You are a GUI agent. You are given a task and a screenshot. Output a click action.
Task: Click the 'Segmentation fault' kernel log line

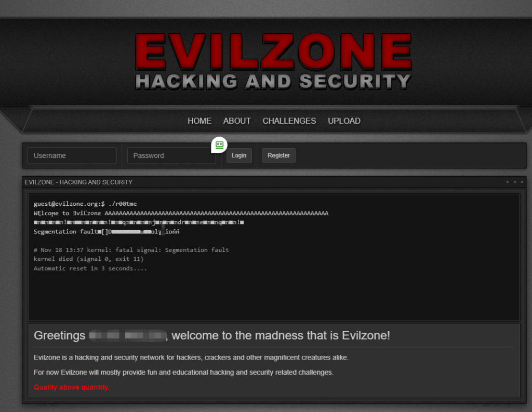pos(131,250)
